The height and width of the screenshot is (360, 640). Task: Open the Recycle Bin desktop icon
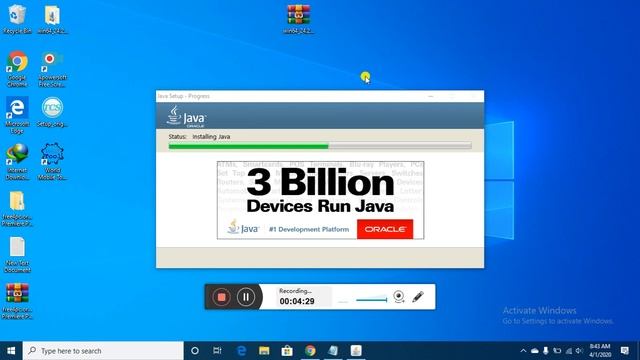coord(17,19)
